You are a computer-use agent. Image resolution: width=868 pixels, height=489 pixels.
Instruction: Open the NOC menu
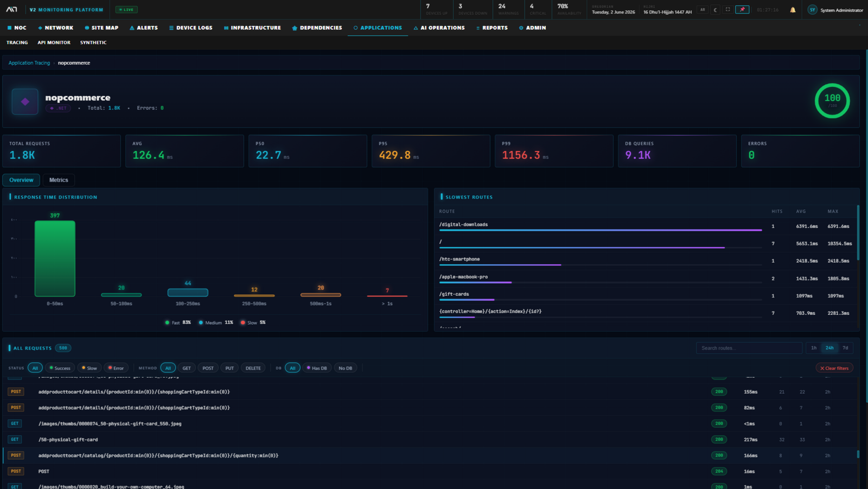click(17, 28)
